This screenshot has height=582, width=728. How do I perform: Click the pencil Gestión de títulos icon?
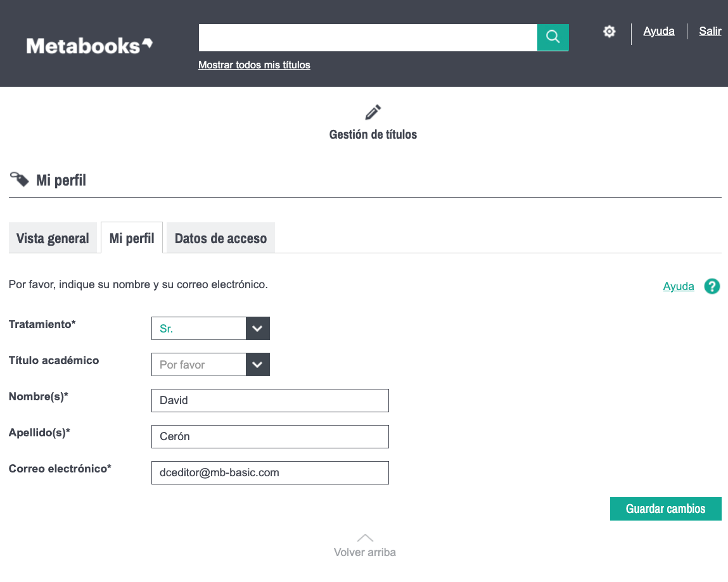373,113
